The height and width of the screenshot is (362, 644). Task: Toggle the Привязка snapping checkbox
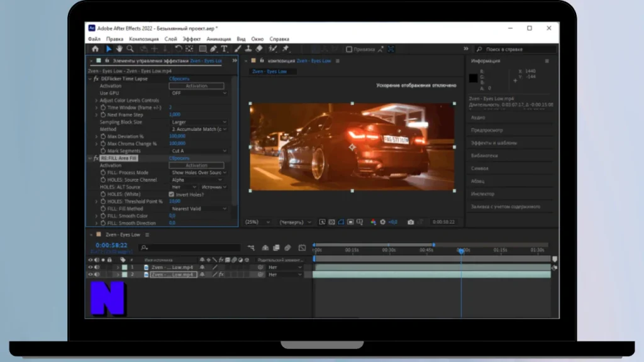(x=348, y=49)
